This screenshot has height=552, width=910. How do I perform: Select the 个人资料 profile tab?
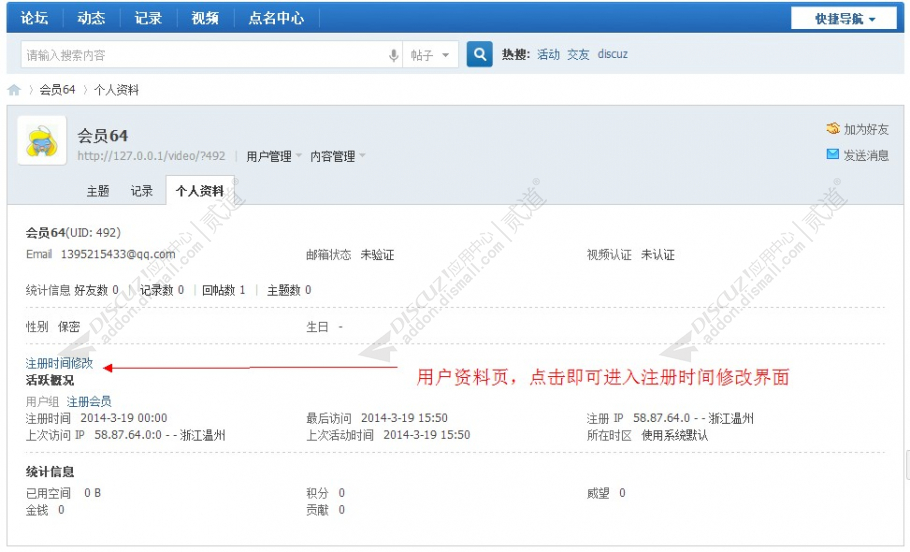200,190
